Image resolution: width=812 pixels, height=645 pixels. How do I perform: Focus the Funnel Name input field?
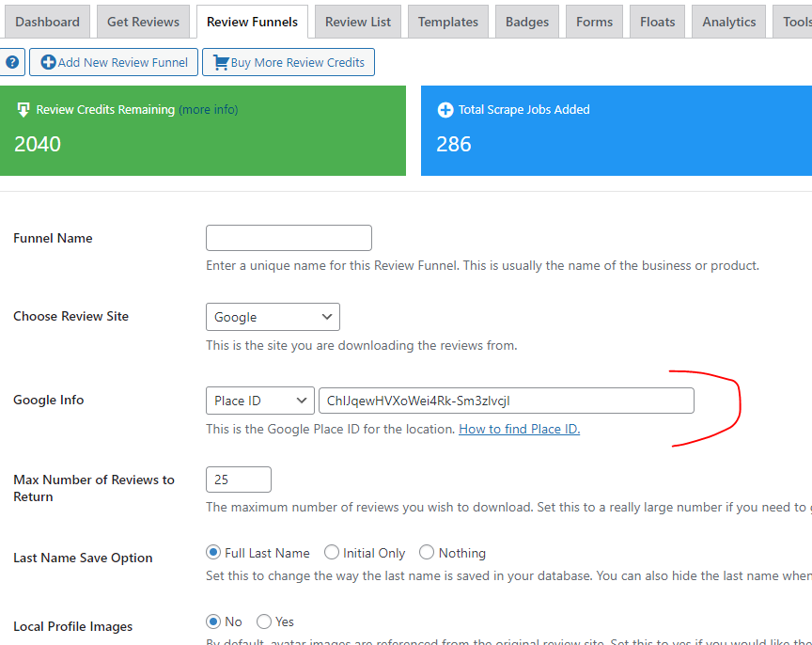point(289,238)
